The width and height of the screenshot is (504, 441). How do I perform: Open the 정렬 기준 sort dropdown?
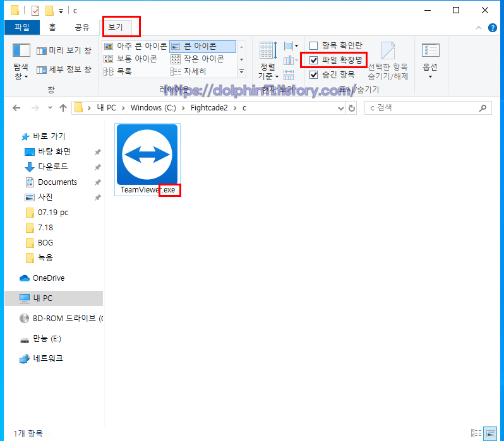[268, 61]
